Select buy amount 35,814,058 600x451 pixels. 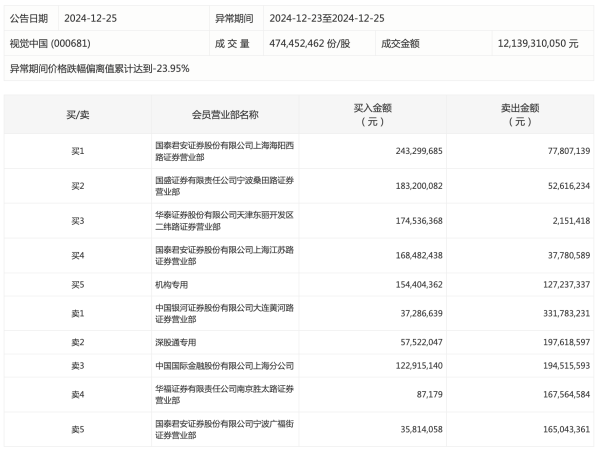click(421, 430)
